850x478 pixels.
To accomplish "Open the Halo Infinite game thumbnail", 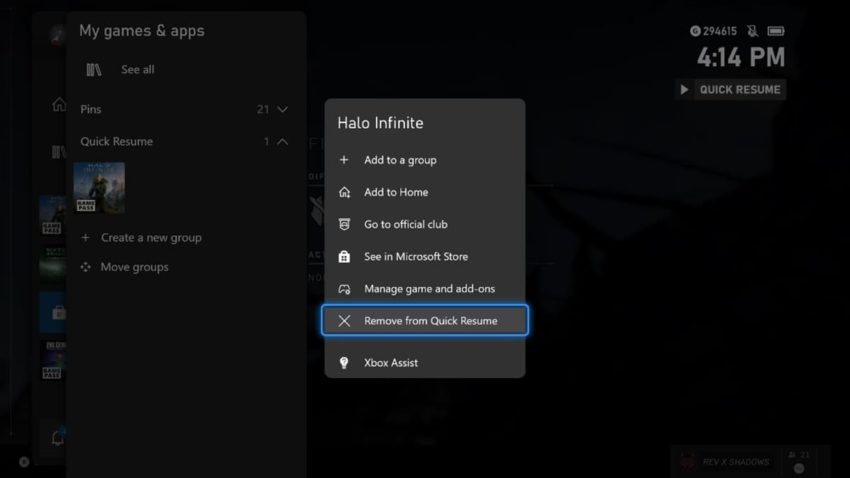I will point(99,188).
